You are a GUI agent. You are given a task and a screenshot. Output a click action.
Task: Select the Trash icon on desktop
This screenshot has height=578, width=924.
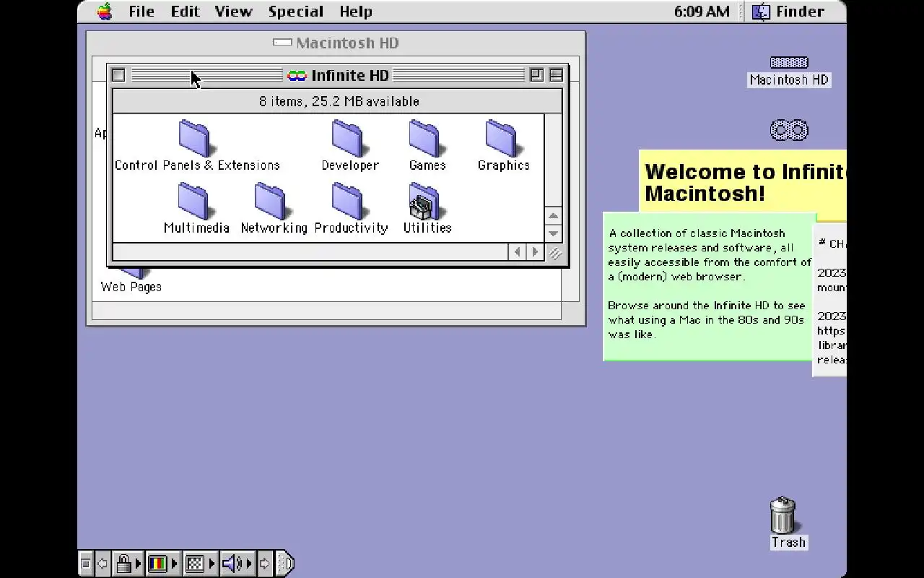click(783, 514)
